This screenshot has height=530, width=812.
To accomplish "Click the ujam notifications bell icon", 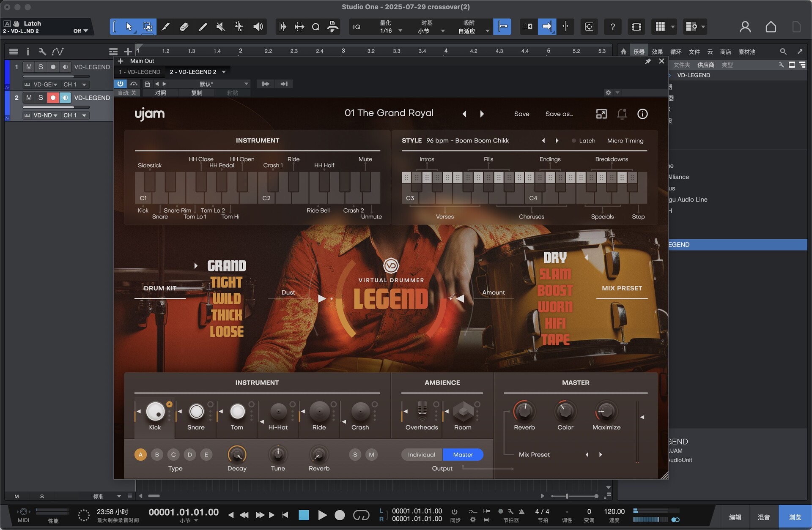I will coord(622,114).
